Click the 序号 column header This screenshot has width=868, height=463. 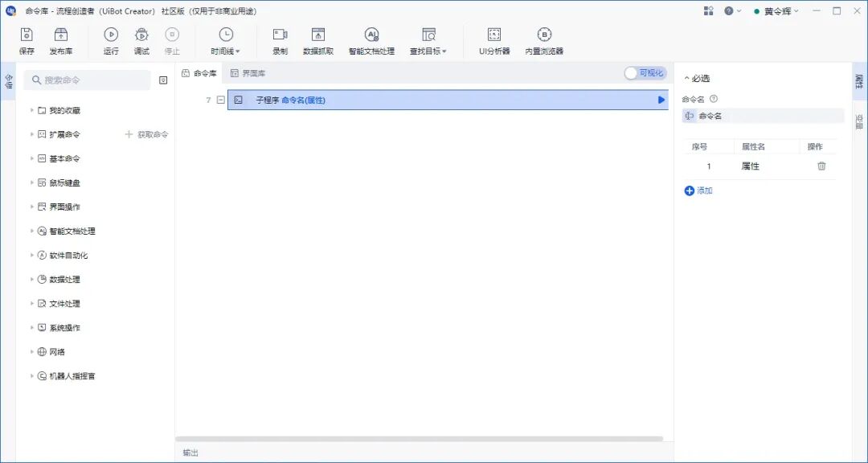tap(700, 147)
